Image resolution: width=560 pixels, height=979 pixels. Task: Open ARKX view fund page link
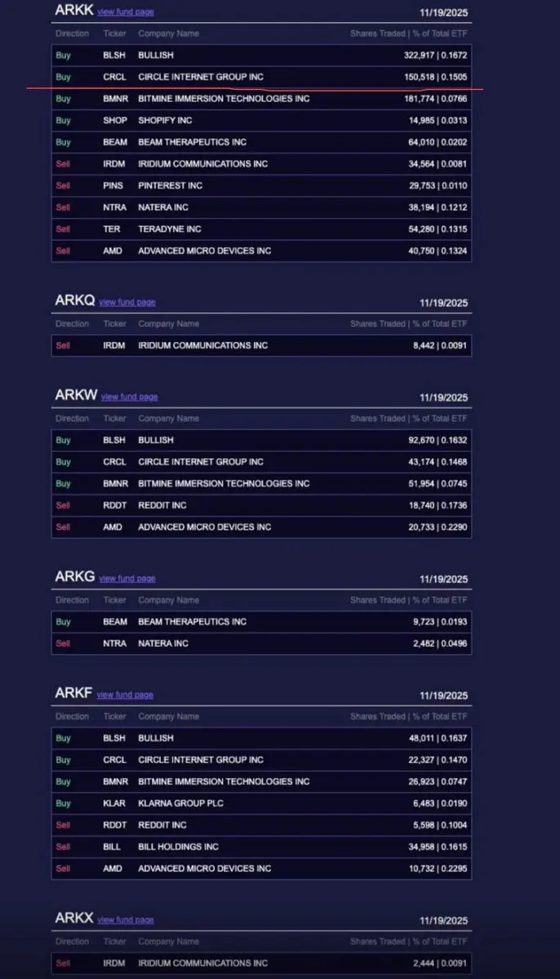pyautogui.click(x=125, y=920)
